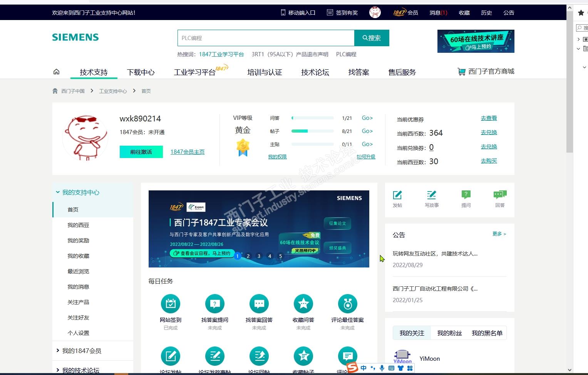Viewport: 588px width, 375px height.
Task: Click the 主贴 progress bar
Action: click(313, 144)
